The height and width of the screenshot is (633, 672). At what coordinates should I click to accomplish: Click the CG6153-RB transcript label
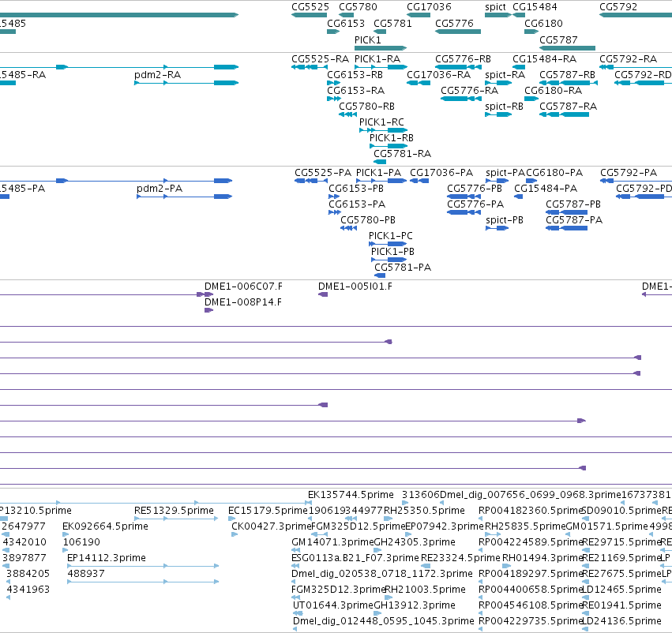[x=355, y=74]
